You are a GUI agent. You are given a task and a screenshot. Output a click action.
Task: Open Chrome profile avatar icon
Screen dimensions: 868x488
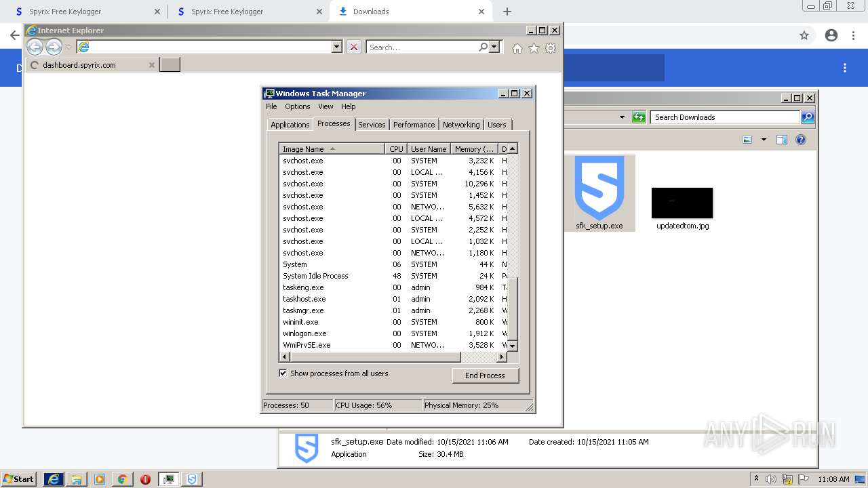click(831, 35)
